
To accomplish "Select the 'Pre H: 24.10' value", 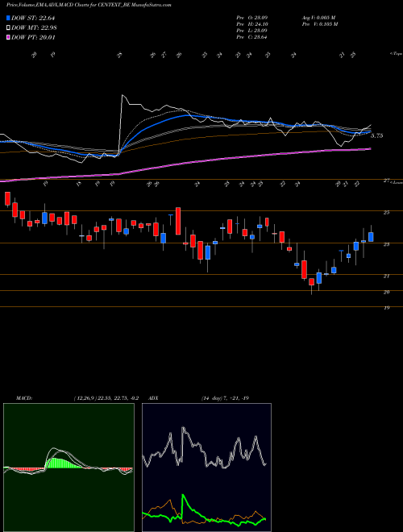I will coord(251,24).
